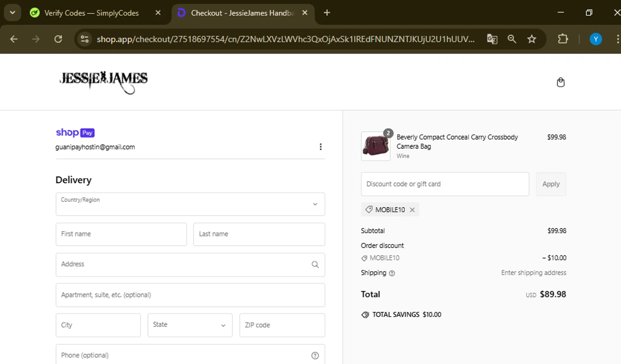Open the shopping bag cart icon
The image size is (621, 364).
coord(561,82)
